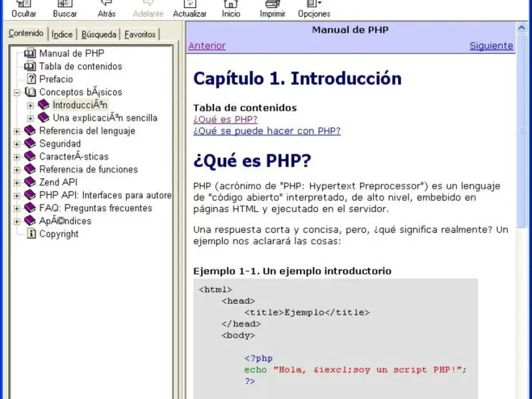Viewport: 532px width, 399px height.
Task: Click the Buscar toolbar button
Action: click(65, 9)
